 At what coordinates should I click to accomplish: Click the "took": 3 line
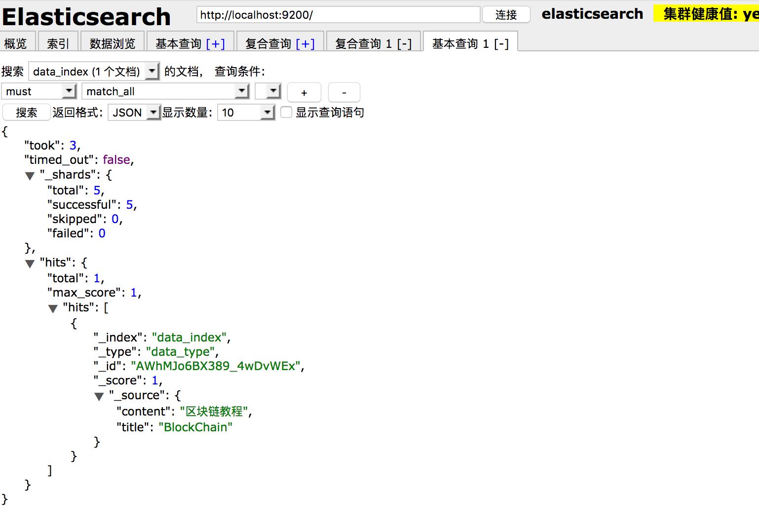(x=52, y=146)
